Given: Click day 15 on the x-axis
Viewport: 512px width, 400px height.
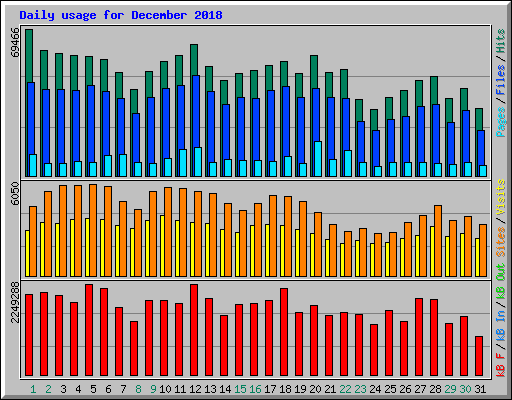Looking at the screenshot, I should pyautogui.click(x=240, y=389).
